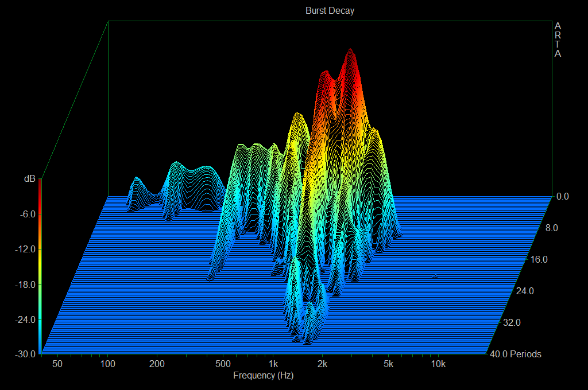Click the 0.0 periods axis value
This screenshot has width=588, height=390.
pyautogui.click(x=563, y=196)
